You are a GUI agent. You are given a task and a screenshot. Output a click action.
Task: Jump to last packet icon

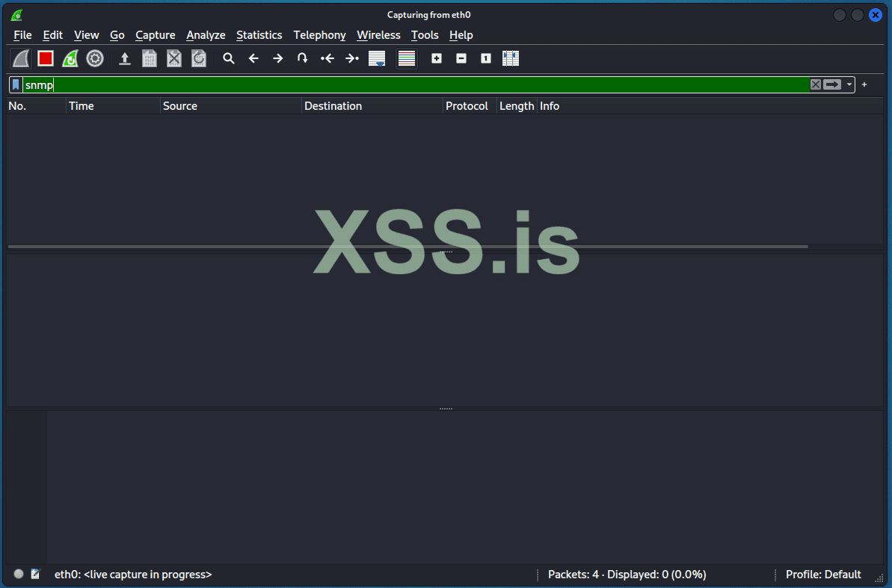coord(352,58)
